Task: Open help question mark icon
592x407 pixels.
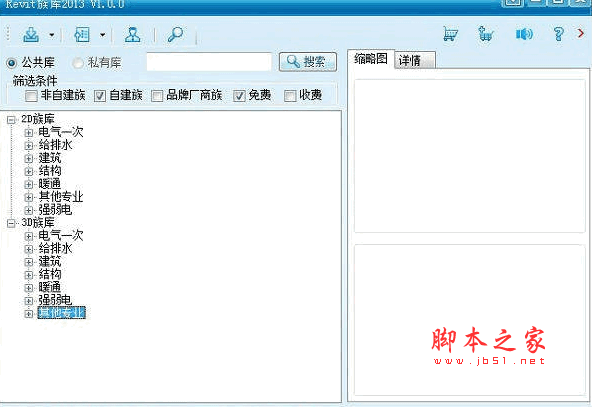Action: (558, 34)
